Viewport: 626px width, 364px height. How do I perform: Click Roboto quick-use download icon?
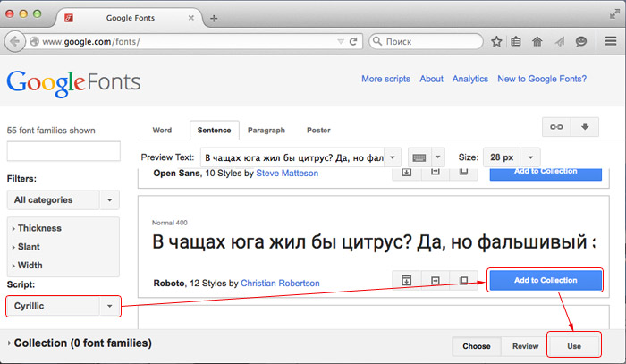[406, 280]
